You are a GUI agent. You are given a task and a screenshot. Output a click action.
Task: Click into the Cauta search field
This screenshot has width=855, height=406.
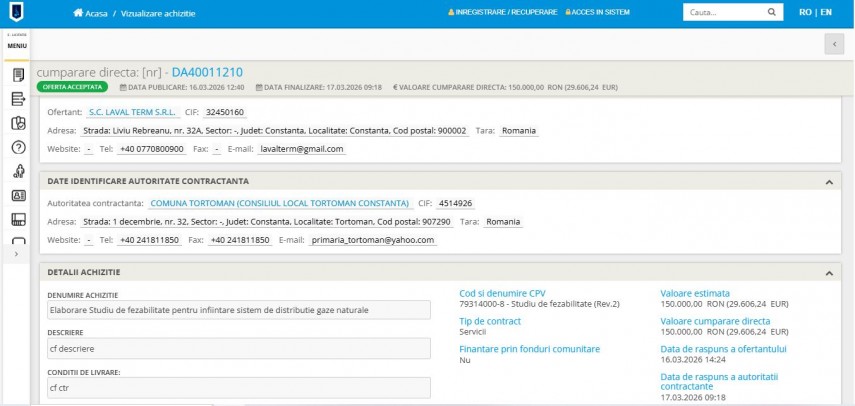(720, 13)
